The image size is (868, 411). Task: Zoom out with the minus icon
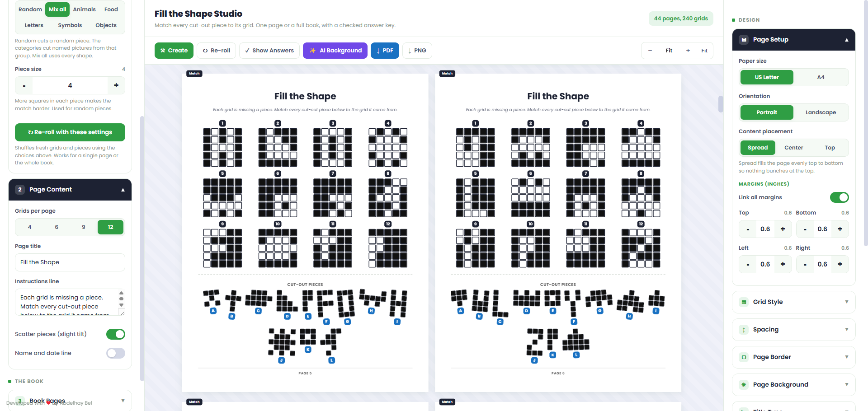(x=650, y=51)
